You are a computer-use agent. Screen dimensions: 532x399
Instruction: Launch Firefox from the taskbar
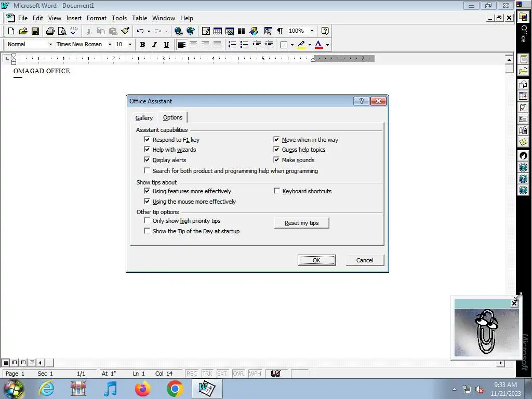coord(143,389)
